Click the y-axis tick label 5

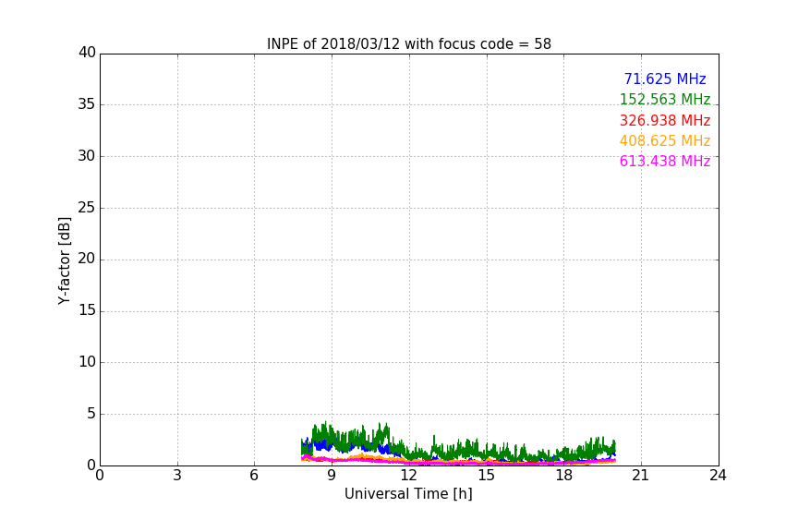[x=91, y=414]
